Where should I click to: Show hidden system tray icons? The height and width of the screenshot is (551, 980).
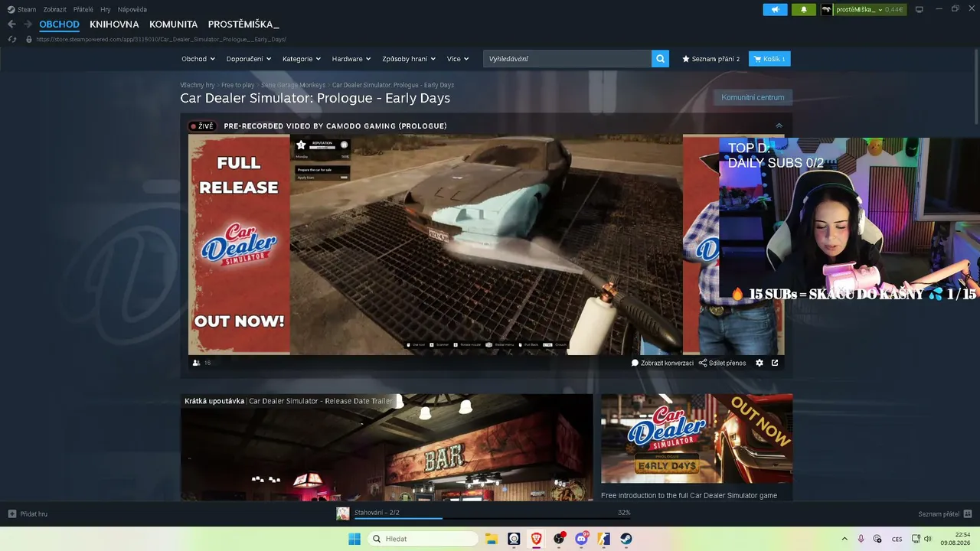click(844, 539)
